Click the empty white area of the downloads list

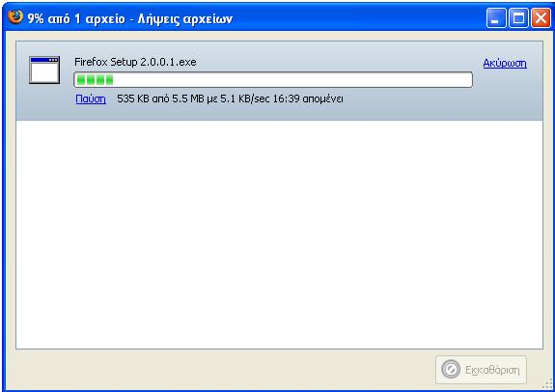click(279, 235)
